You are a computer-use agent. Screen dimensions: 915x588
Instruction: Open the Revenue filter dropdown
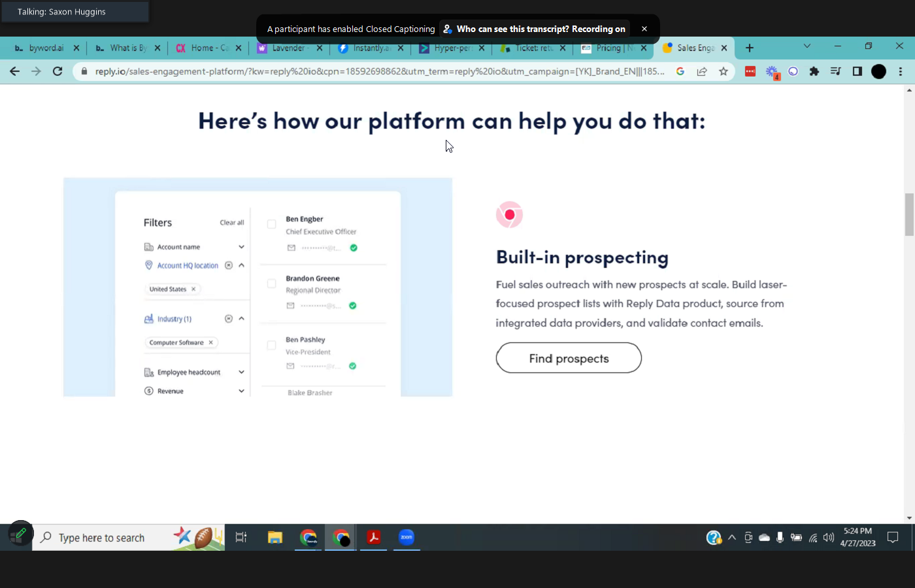pos(241,391)
